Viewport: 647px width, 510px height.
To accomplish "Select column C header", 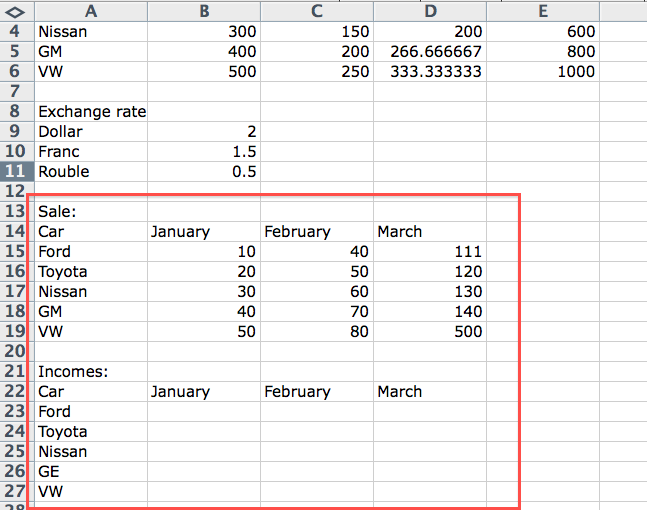I will click(x=317, y=11).
